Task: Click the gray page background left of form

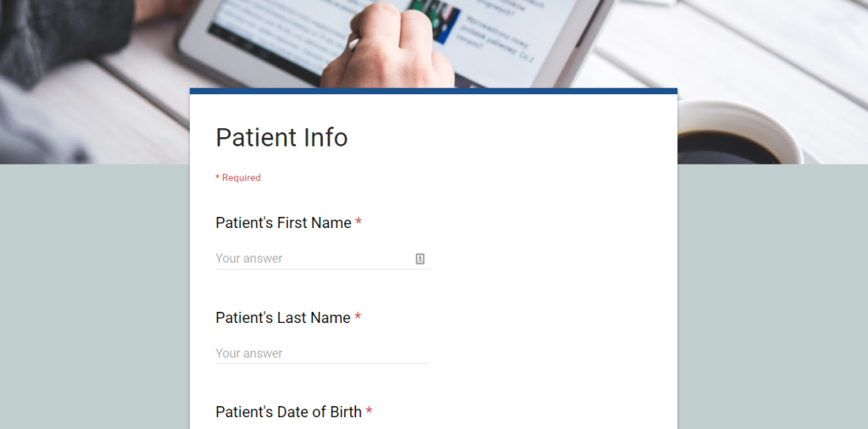Action: pyautogui.click(x=93, y=297)
